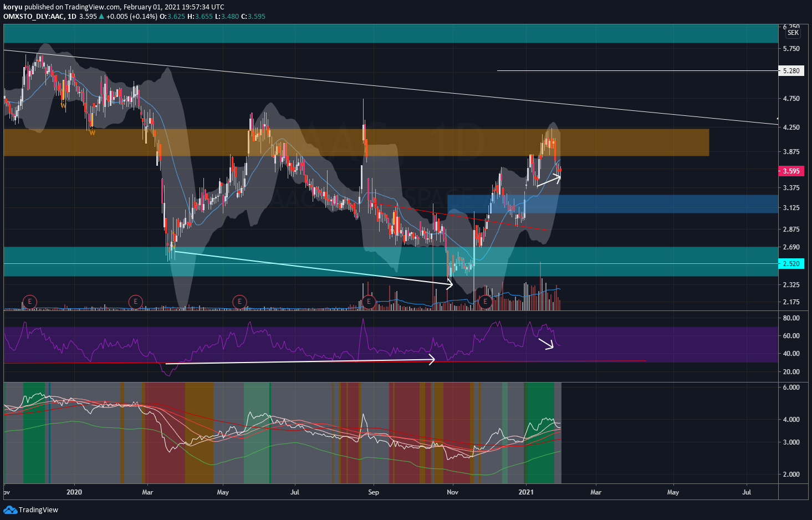Click the TradingView wordmark text
Image resolution: width=812 pixels, height=520 pixels.
38,509
